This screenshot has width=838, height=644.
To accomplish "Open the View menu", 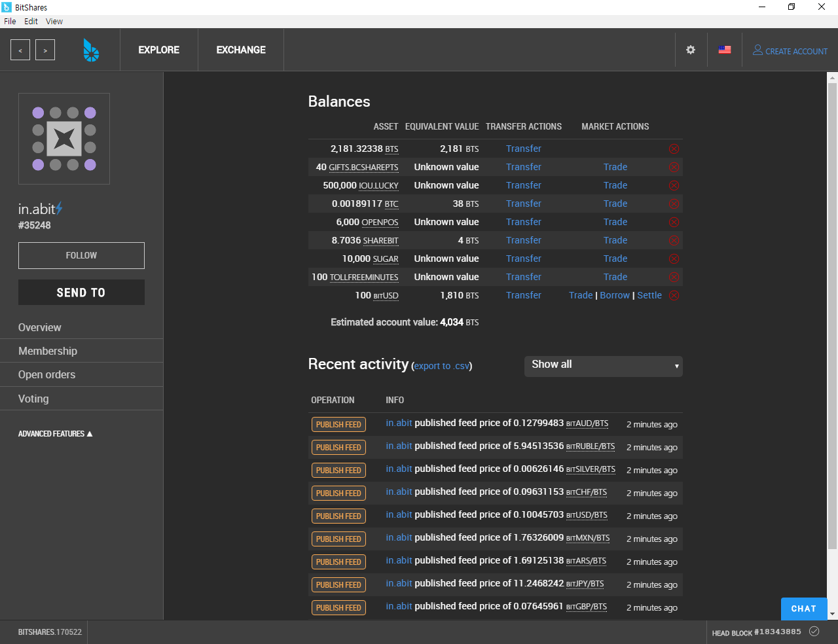I will pyautogui.click(x=54, y=21).
